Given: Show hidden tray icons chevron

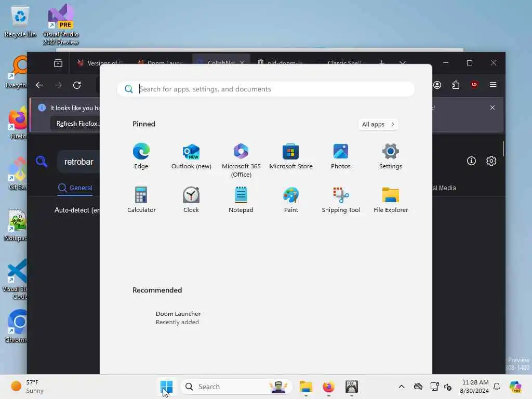Looking at the screenshot, I should point(402,387).
